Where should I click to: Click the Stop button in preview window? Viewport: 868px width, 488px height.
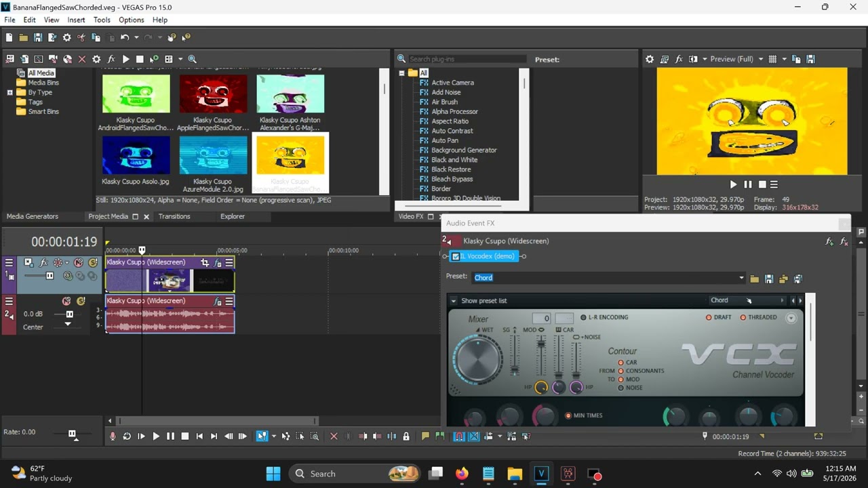[762, 184]
